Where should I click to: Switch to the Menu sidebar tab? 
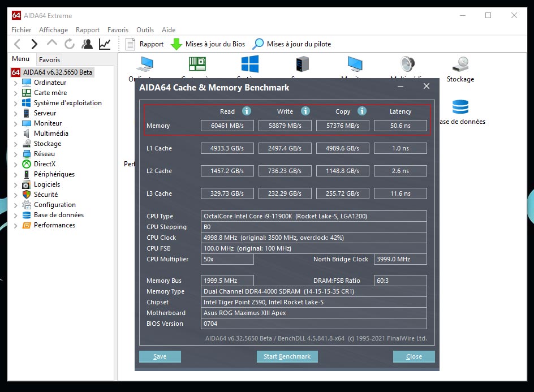point(21,59)
